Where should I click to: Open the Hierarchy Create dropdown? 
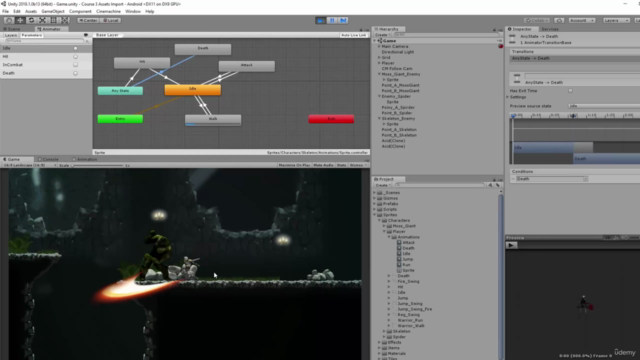pyautogui.click(x=382, y=35)
